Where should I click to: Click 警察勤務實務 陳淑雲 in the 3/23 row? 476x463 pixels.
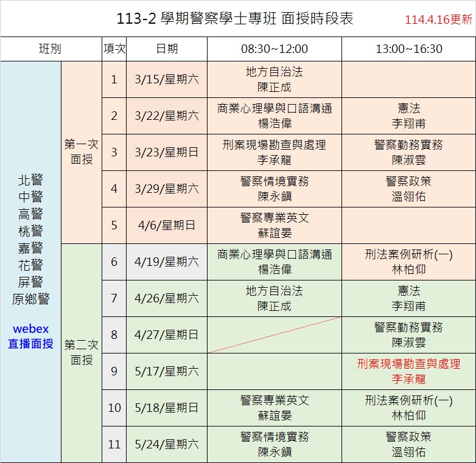tap(409, 152)
